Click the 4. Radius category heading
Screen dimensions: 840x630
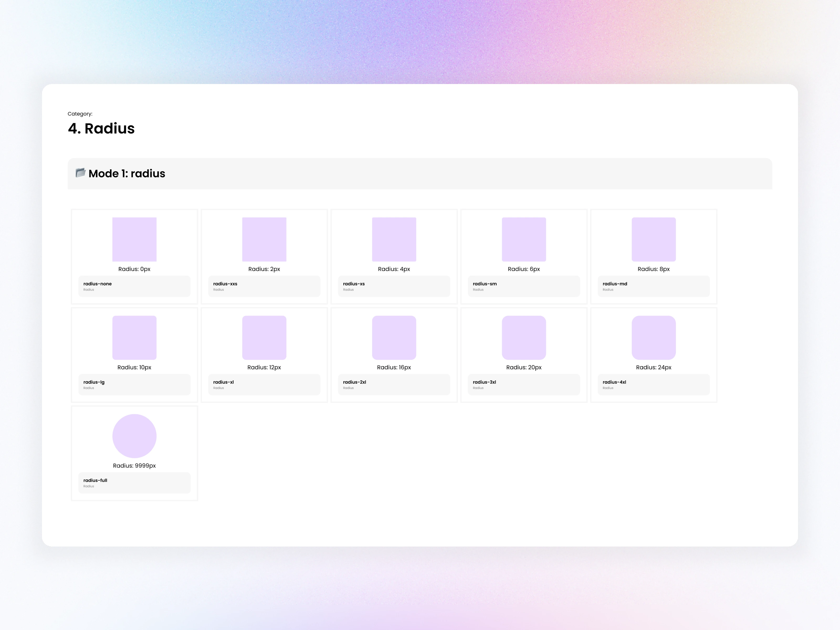coord(101,129)
